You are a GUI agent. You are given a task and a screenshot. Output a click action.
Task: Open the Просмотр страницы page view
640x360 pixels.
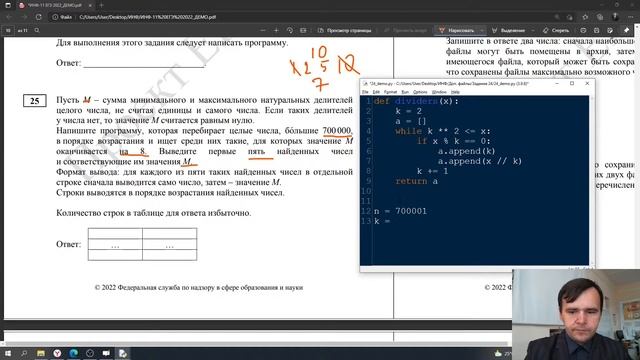tap(344, 30)
